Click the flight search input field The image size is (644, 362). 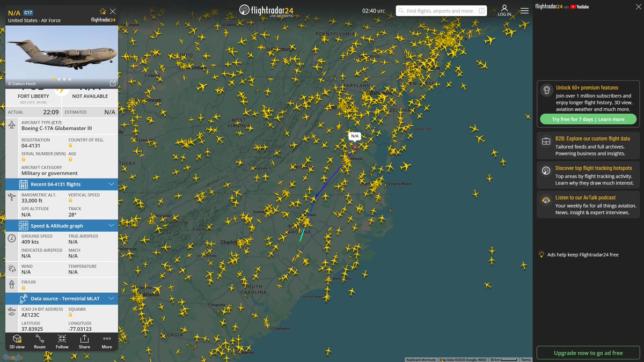pyautogui.click(x=440, y=10)
